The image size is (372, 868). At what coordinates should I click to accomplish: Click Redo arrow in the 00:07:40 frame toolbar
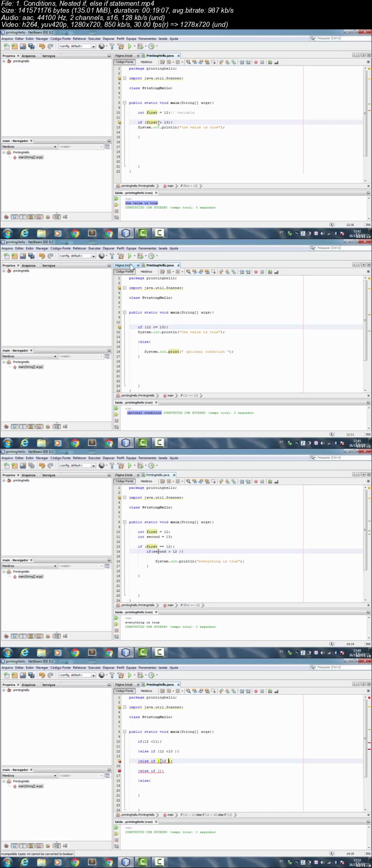pos(50,256)
